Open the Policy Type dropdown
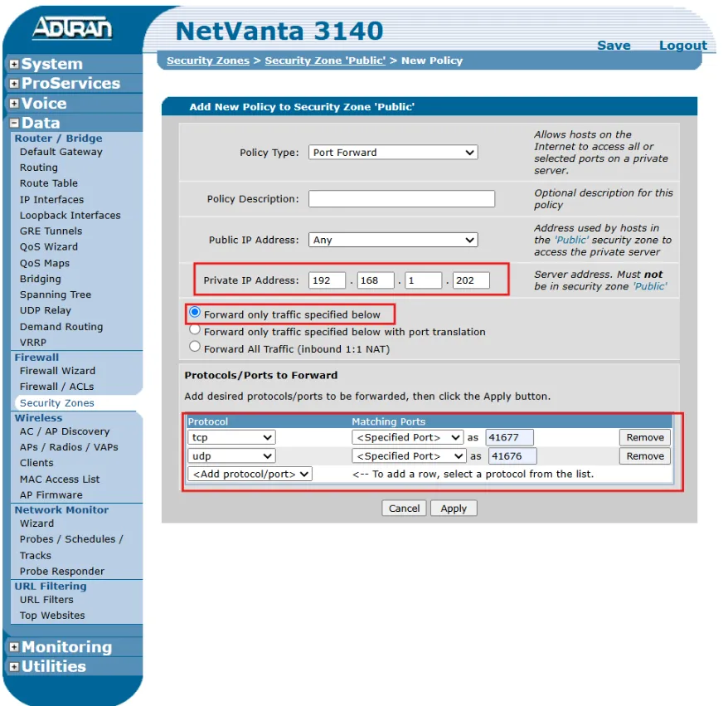This screenshot has width=728, height=706. click(x=393, y=153)
